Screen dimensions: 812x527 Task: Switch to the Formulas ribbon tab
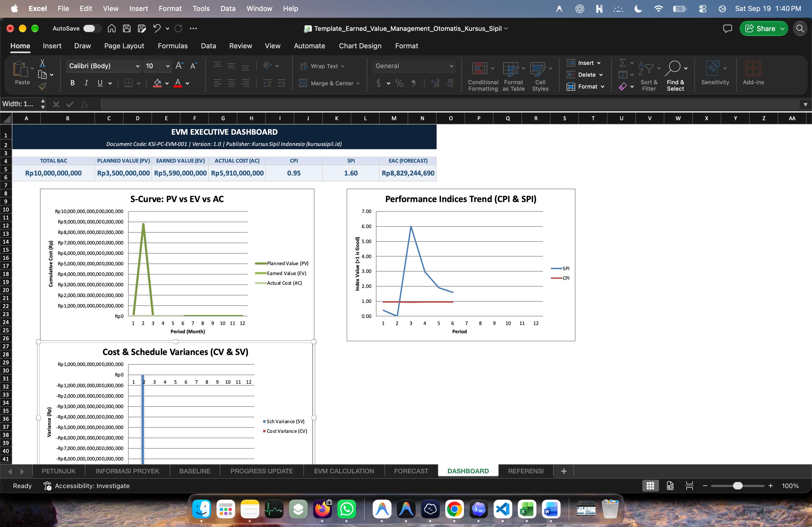[173, 46]
